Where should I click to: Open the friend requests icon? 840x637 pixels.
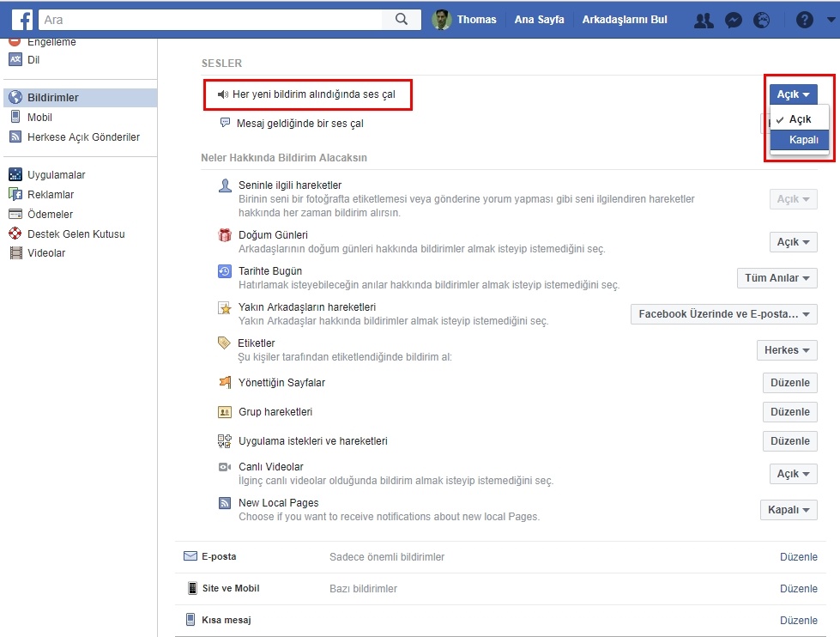coord(704,21)
